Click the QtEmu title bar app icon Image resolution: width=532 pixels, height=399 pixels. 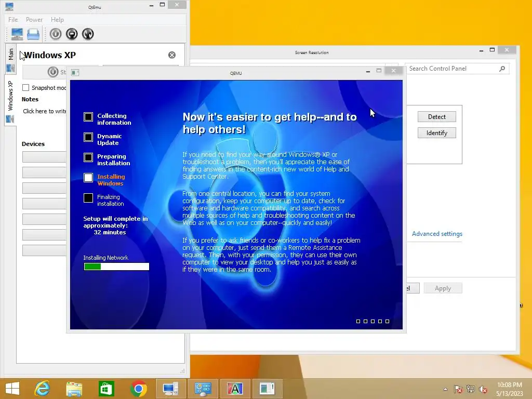click(9, 6)
